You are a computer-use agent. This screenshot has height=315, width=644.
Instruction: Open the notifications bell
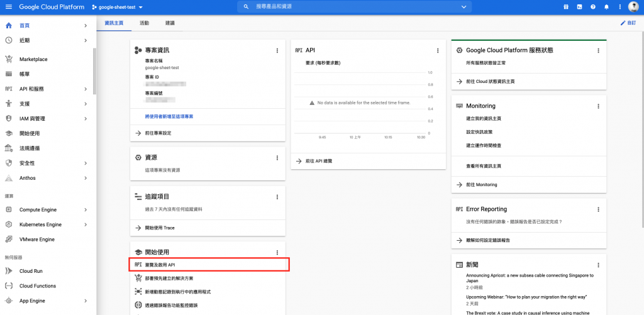point(607,7)
